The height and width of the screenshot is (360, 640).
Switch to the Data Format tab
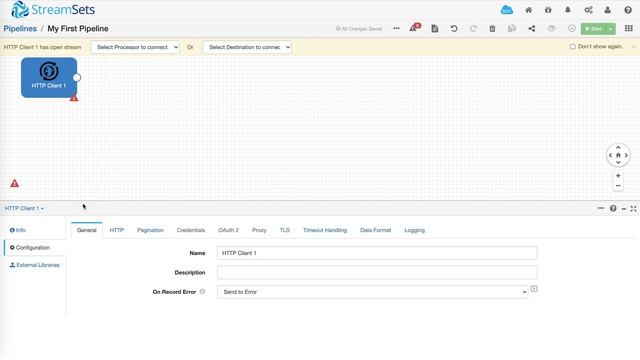(376, 230)
